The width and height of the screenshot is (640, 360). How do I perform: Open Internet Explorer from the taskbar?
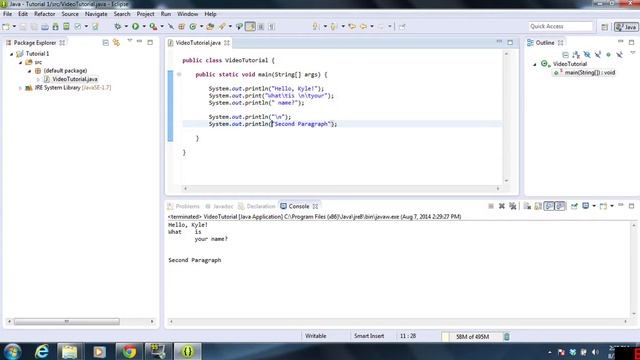pos(42,351)
